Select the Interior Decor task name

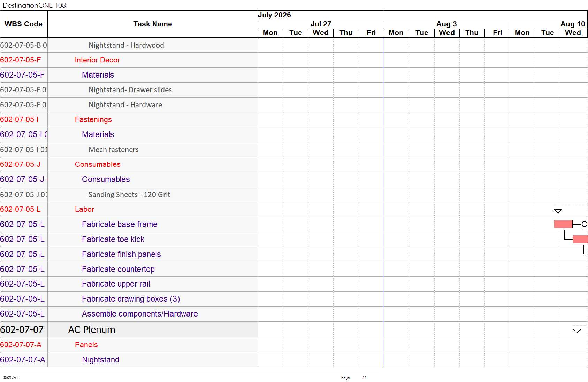pos(97,60)
